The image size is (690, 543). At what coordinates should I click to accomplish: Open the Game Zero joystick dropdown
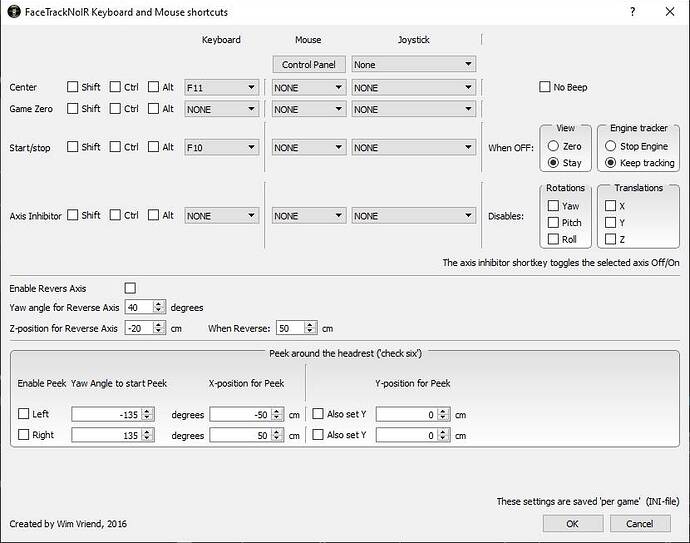click(x=413, y=109)
